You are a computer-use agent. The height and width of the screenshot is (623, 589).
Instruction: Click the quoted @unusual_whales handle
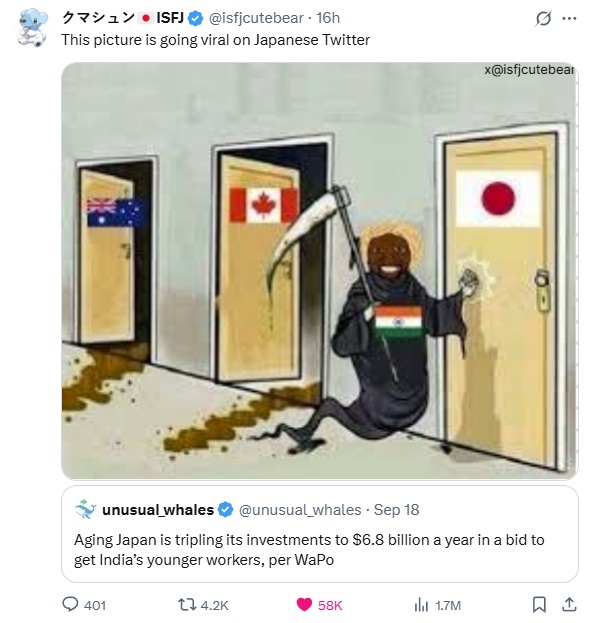tap(300, 510)
